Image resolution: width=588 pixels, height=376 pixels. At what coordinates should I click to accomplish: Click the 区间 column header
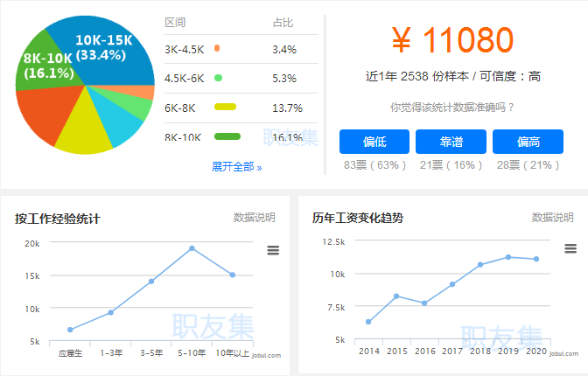tap(175, 23)
